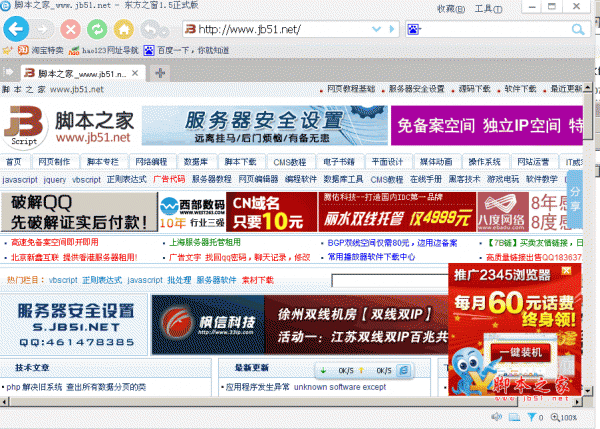Viewport: 600px width, 429px height.
Task: Click the magnifier search button
Action: click(578, 29)
